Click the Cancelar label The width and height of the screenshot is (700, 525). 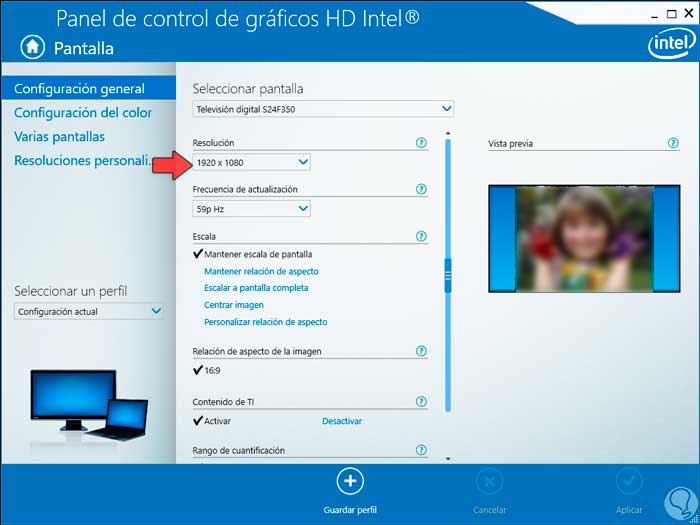click(490, 510)
